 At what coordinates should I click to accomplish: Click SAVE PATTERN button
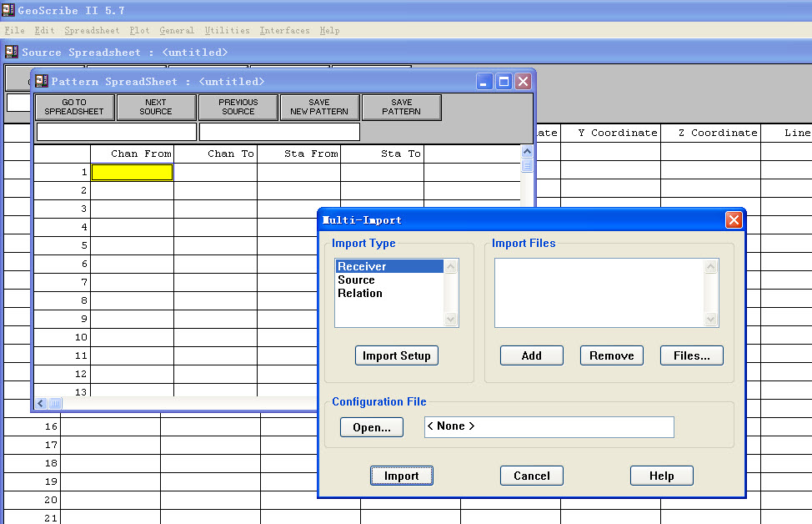tap(401, 108)
